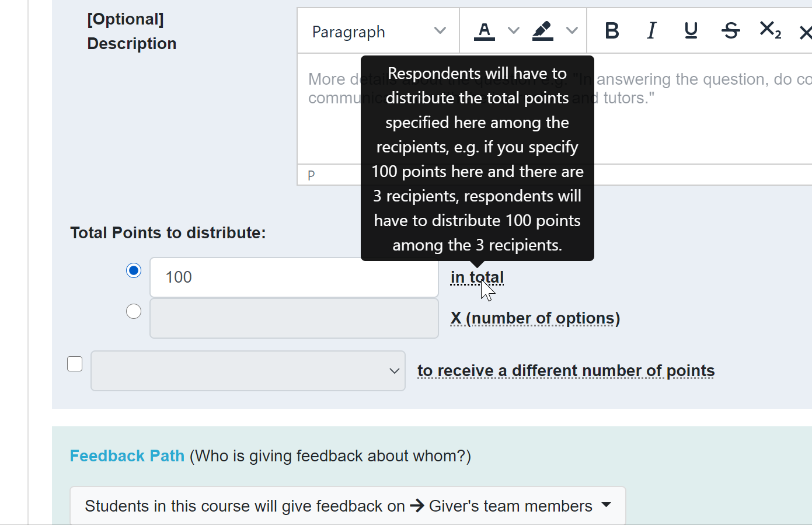Image resolution: width=812 pixels, height=525 pixels.
Task: Click 'to receive a different number of points'
Action: (566, 371)
